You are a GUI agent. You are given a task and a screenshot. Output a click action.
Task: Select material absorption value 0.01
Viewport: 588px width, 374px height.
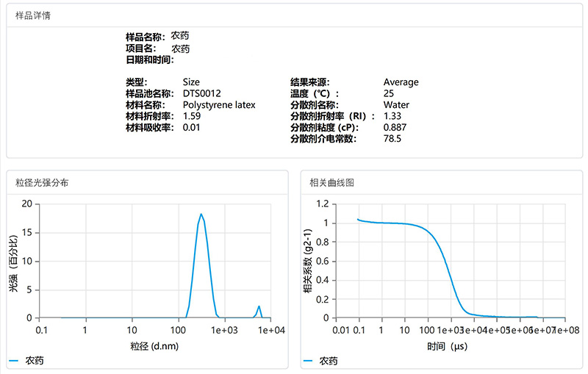[191, 127]
